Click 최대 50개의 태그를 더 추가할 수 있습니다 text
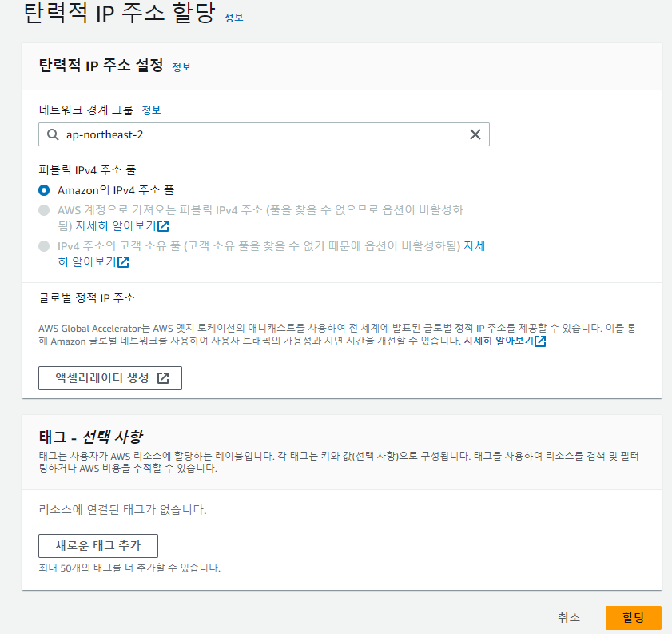Viewport: 672px width, 634px height. pos(129,568)
